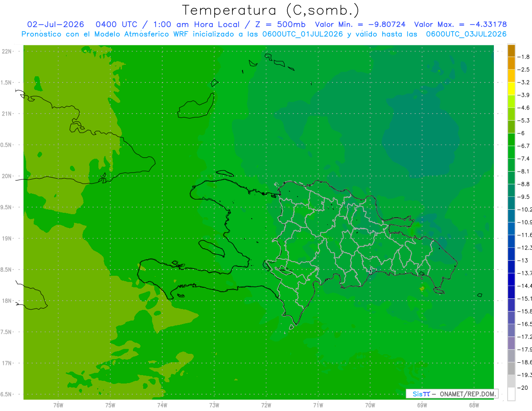
Task: Click the '-8.1' colorbar scale value
Action: [524, 171]
